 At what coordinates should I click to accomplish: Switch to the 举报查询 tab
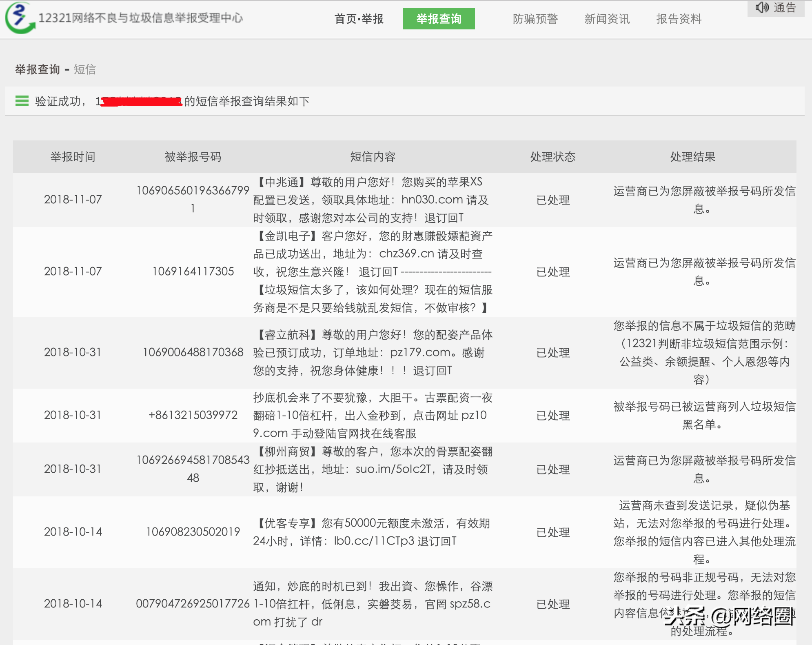pyautogui.click(x=438, y=18)
